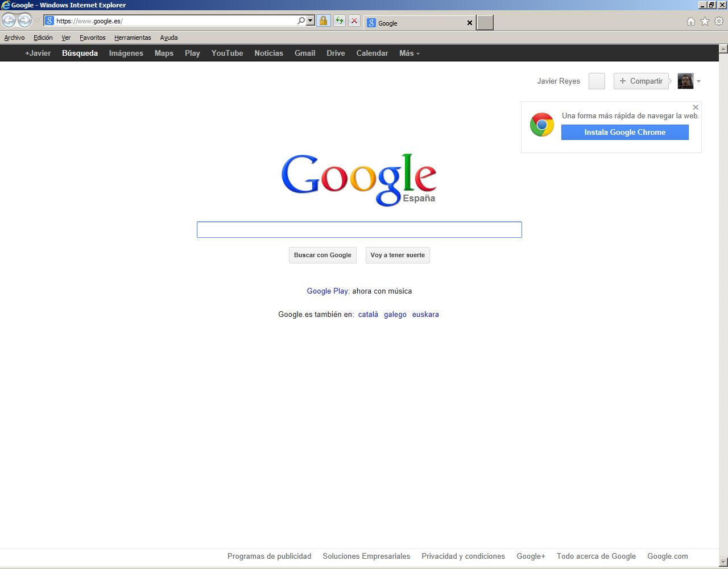Open Soluciones Empresariales link
The height and width of the screenshot is (569, 728).
pos(366,556)
